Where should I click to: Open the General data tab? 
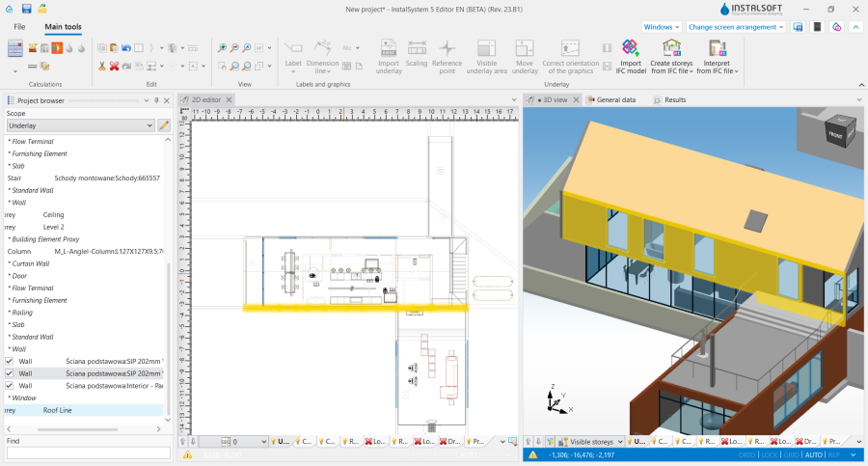point(611,99)
